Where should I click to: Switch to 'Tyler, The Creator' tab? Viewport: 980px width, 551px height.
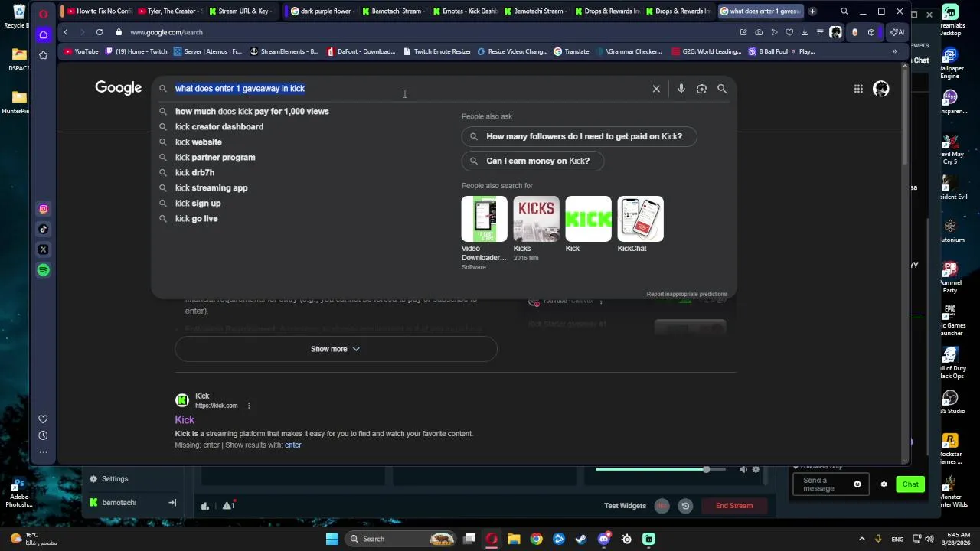(x=170, y=11)
